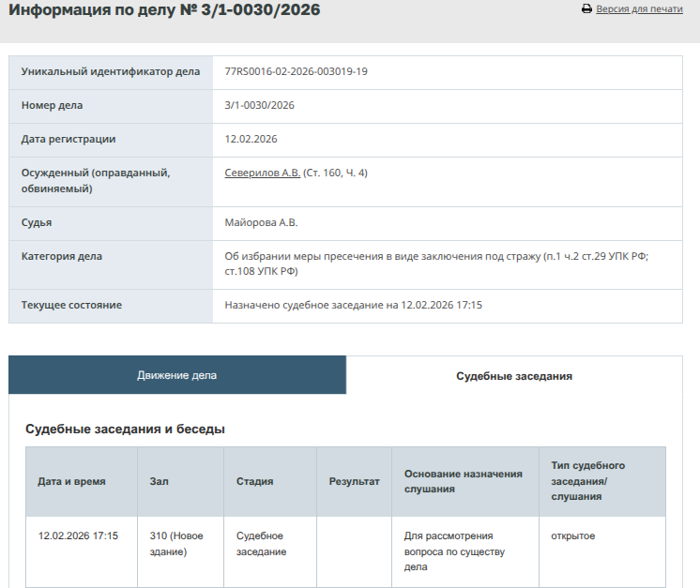This screenshot has width=700, height=588.
Task: Open the 'Версия для печати' link
Action: pyautogui.click(x=639, y=9)
